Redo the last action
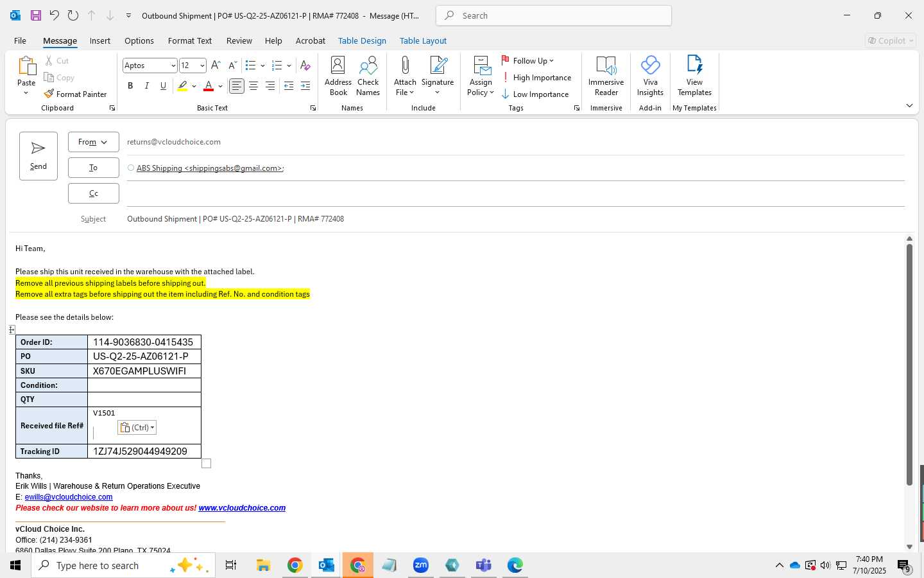 pos(73,15)
